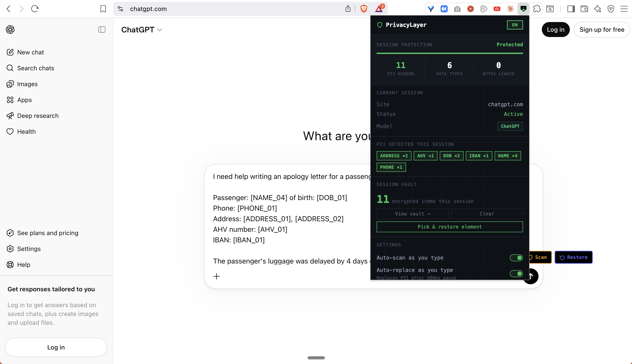The height and width of the screenshot is (364, 632).
Task: Click the bookmark icon in toolbar
Action: point(103,9)
